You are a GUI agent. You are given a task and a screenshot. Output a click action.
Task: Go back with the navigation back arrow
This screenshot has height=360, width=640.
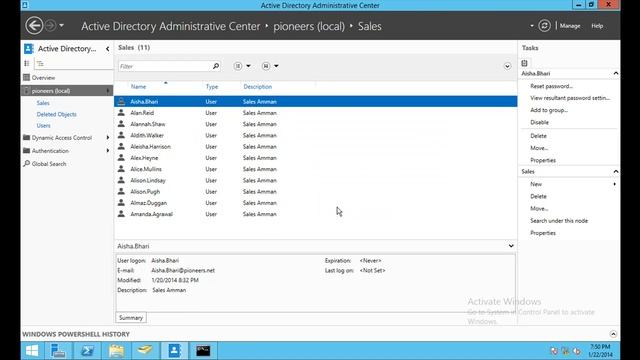click(x=34, y=26)
